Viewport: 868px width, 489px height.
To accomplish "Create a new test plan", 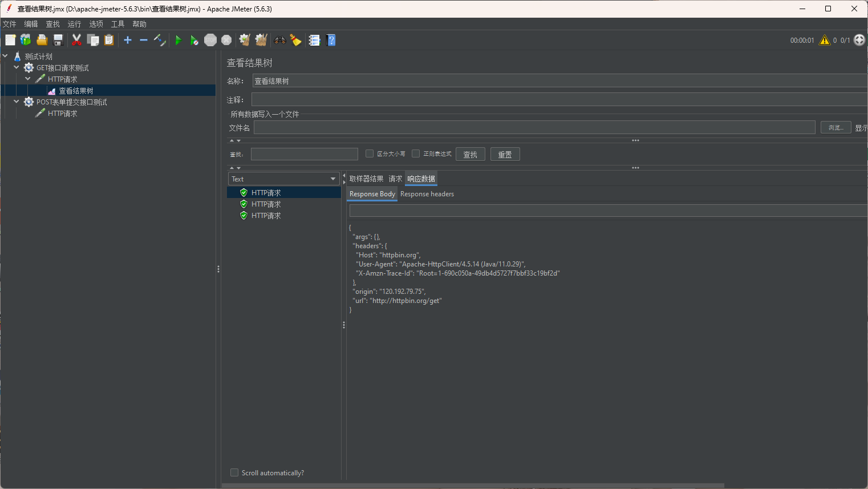I will 10,40.
